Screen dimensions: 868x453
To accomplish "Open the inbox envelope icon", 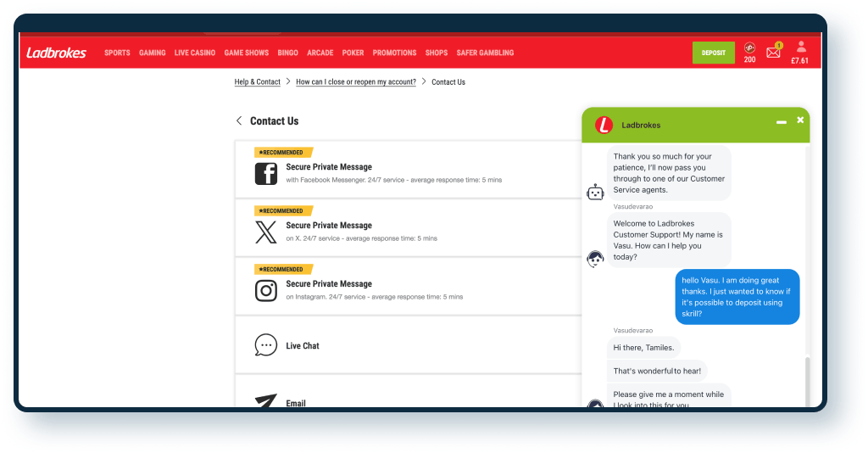I will pyautogui.click(x=774, y=52).
